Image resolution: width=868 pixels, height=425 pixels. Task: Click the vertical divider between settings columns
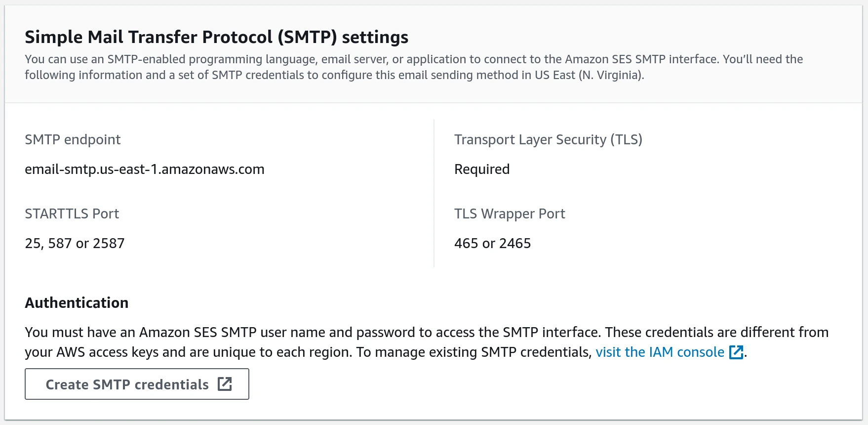[434, 191]
